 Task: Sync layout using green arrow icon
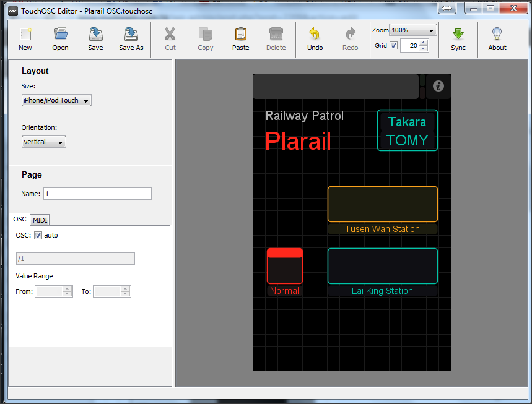pyautogui.click(x=458, y=39)
